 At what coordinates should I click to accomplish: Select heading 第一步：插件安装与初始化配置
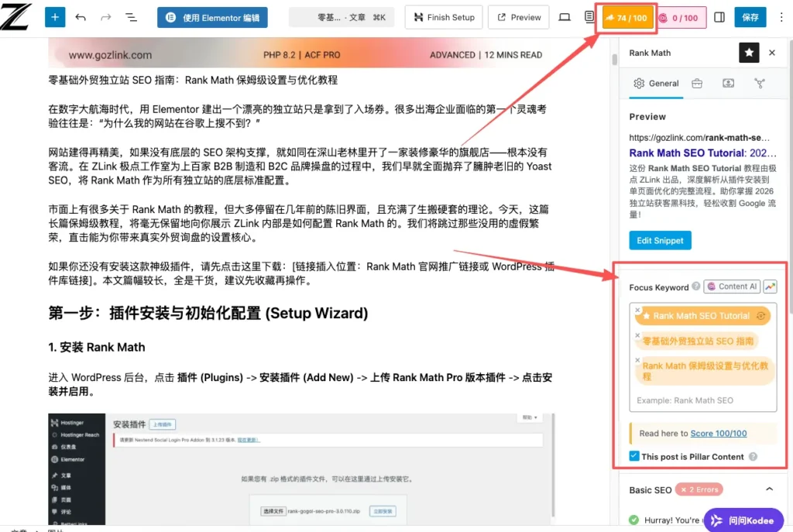[x=208, y=313]
